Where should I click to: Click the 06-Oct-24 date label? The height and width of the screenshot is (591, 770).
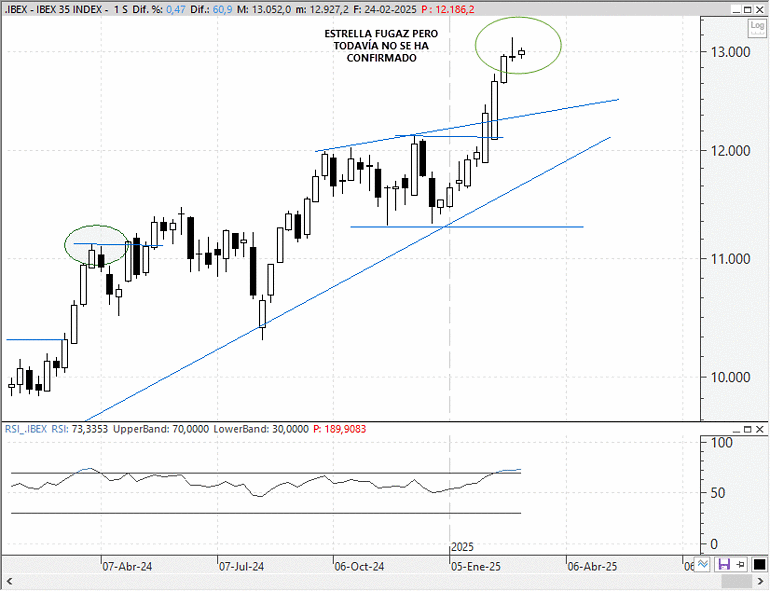point(359,566)
